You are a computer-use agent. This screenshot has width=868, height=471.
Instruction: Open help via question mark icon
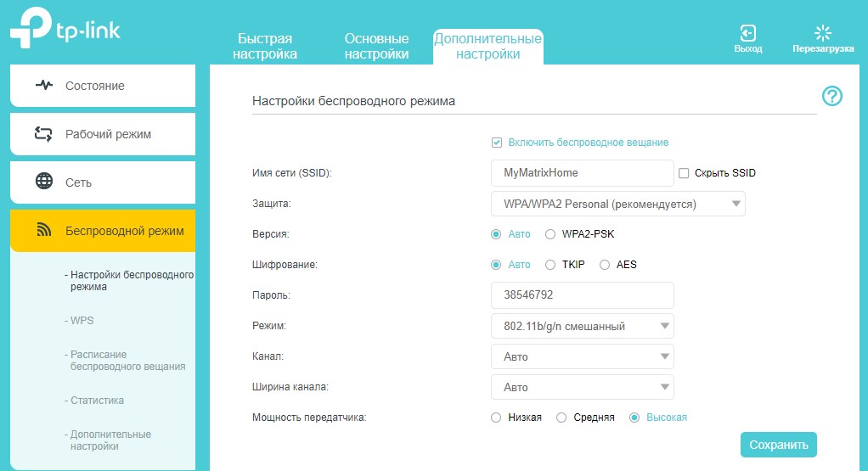pyautogui.click(x=832, y=96)
